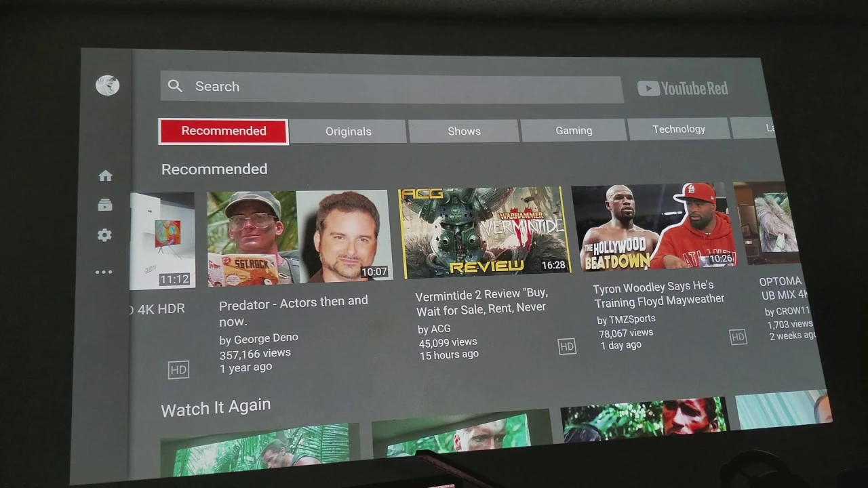The width and height of the screenshot is (868, 488).
Task: Click the search magnifier icon
Action: pos(175,86)
